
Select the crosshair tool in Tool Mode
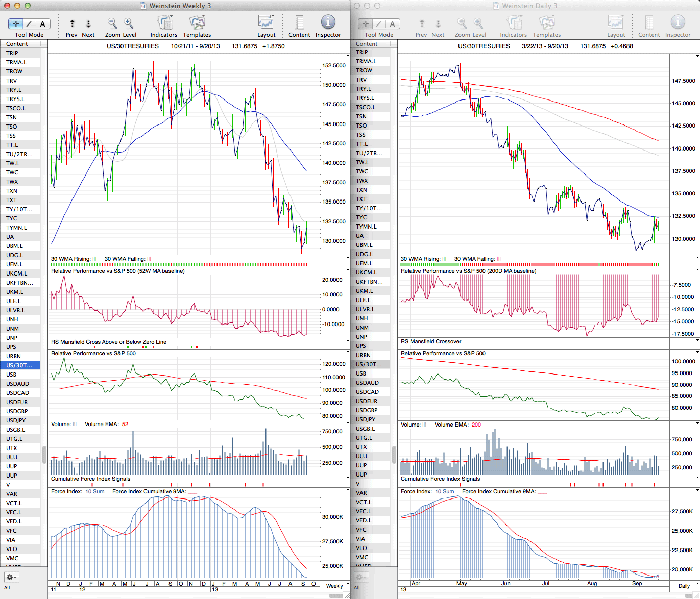pyautogui.click(x=16, y=23)
